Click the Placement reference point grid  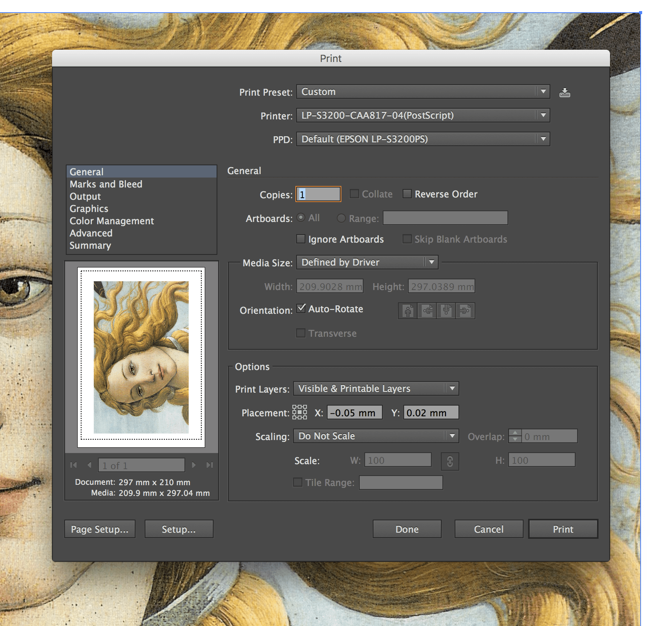pos(300,412)
